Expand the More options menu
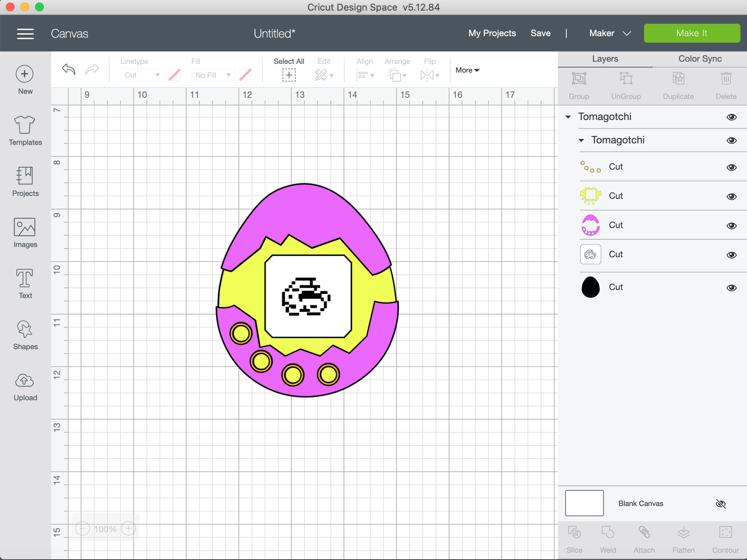The height and width of the screenshot is (560, 747). pos(467,70)
